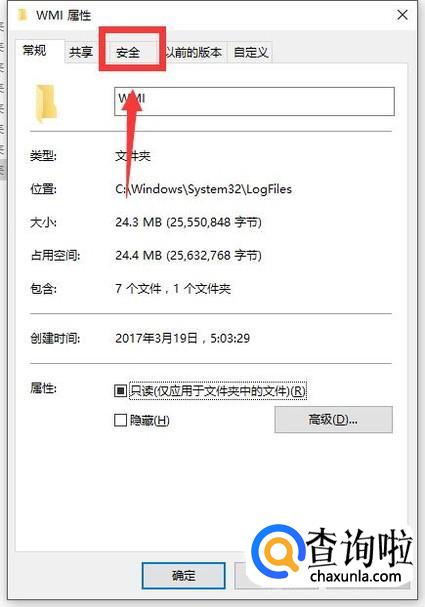Image resolution: width=425 pixels, height=607 pixels.
Task: Click the large yellow folder icon
Action: [46, 103]
